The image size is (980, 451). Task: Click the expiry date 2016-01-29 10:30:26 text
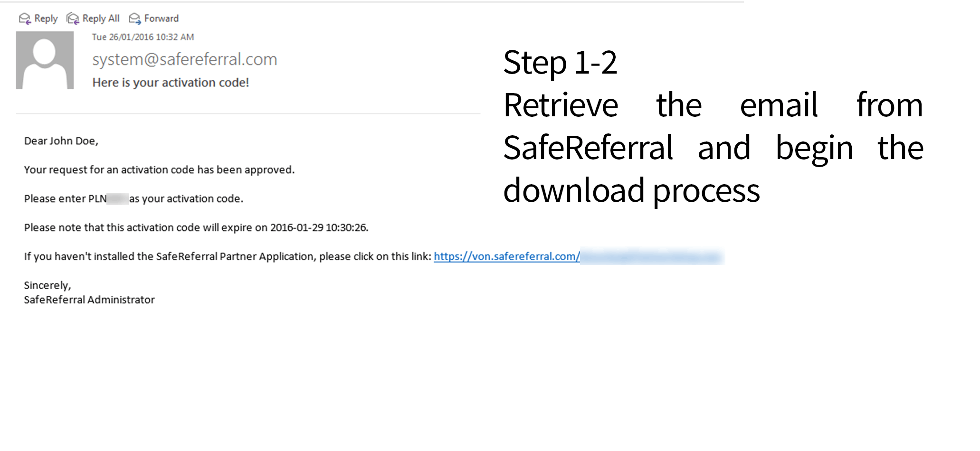319,227
